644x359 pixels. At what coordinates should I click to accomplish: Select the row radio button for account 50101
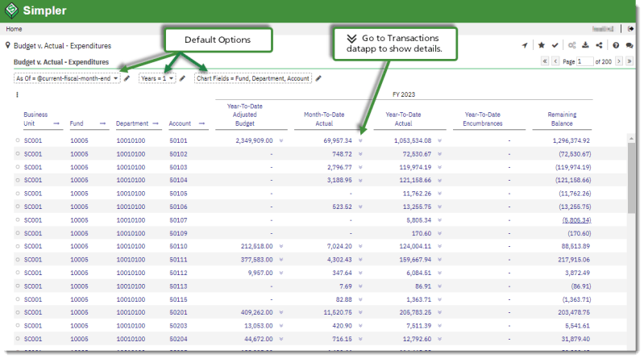(x=18, y=140)
